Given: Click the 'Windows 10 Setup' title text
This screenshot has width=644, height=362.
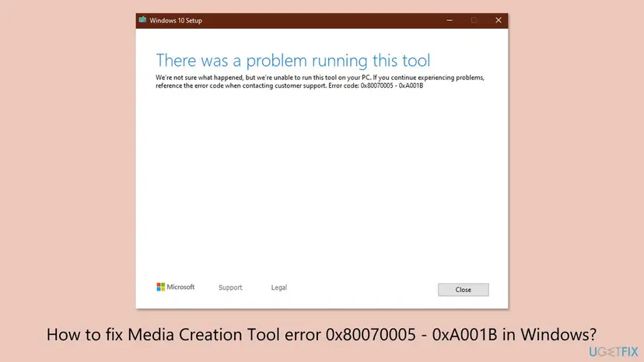Looking at the screenshot, I should (176, 20).
